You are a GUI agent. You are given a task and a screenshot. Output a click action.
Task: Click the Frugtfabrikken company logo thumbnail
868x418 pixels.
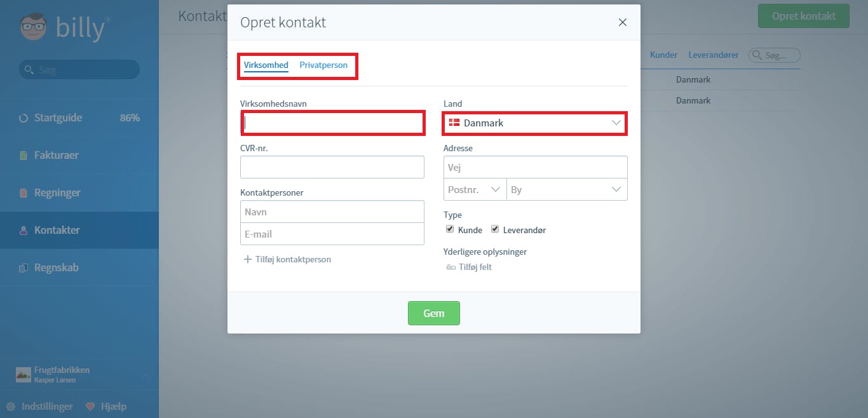pos(24,375)
